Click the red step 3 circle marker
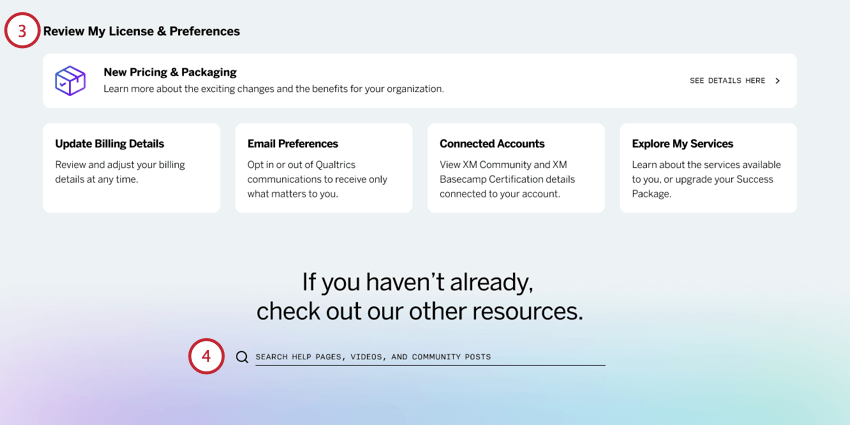This screenshot has height=425, width=850. (22, 31)
